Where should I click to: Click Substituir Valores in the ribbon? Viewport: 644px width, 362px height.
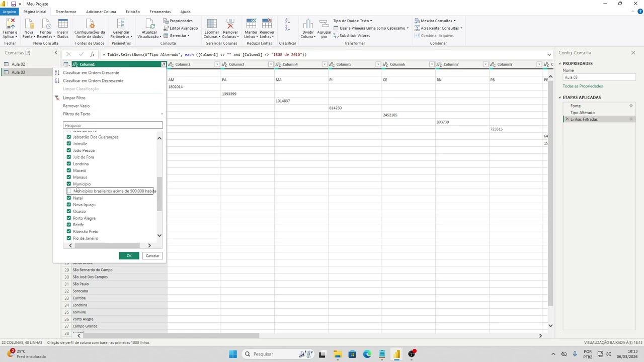click(x=351, y=36)
